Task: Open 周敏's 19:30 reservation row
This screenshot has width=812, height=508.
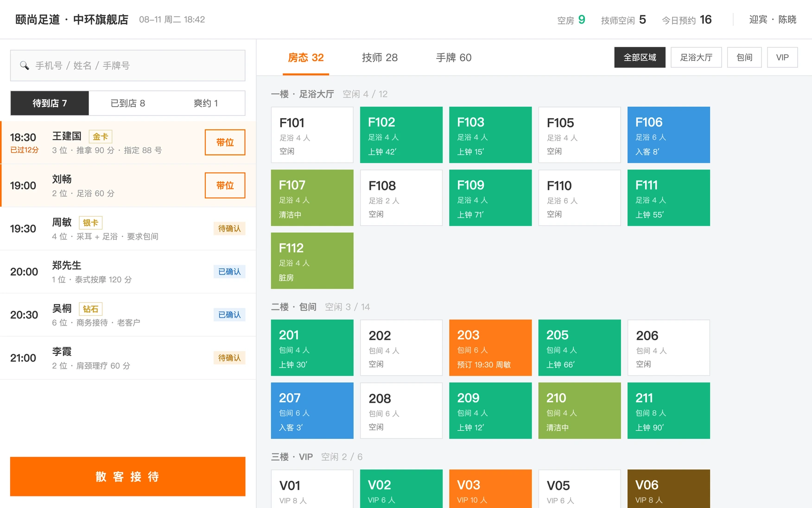Action: 128,229
